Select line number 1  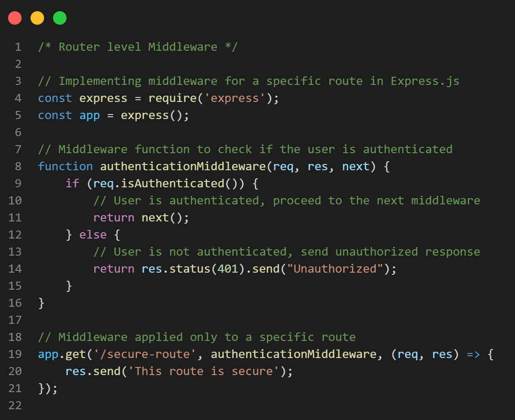tap(18, 47)
